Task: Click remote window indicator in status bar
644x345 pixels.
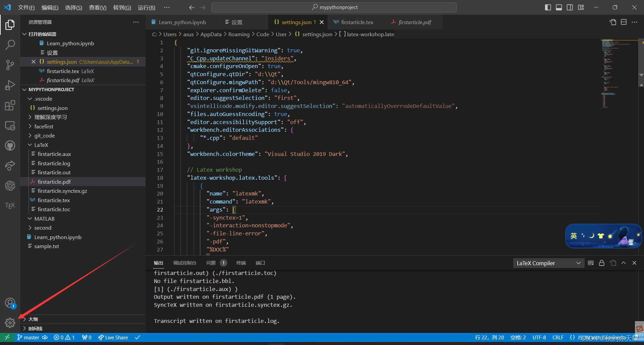Action: coord(7,338)
